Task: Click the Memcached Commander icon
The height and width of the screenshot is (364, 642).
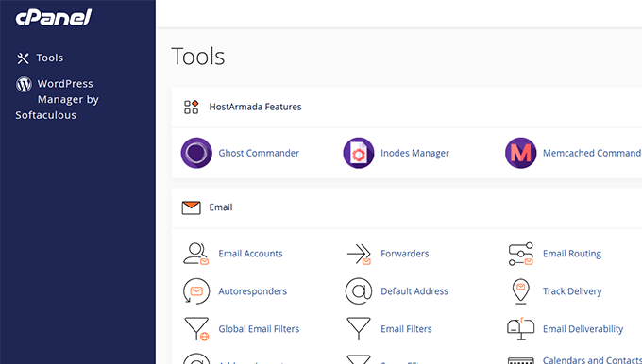Action: coord(521,153)
